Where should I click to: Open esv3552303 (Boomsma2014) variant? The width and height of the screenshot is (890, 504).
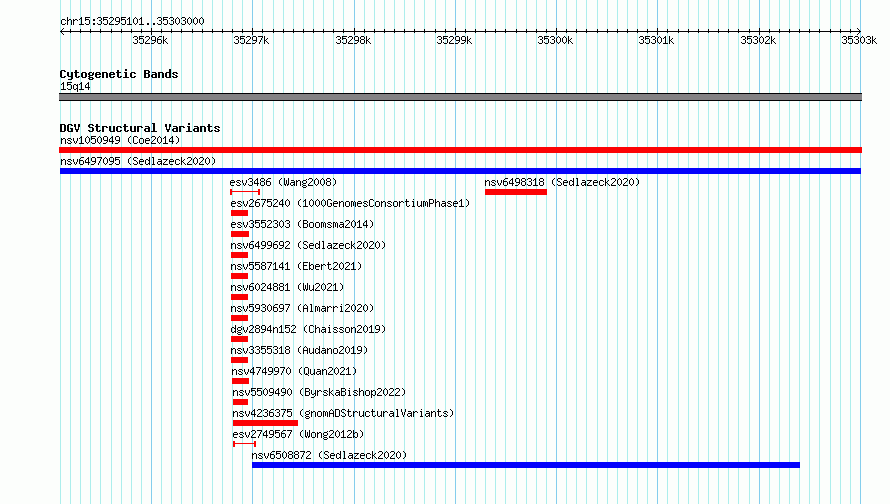coord(302,224)
